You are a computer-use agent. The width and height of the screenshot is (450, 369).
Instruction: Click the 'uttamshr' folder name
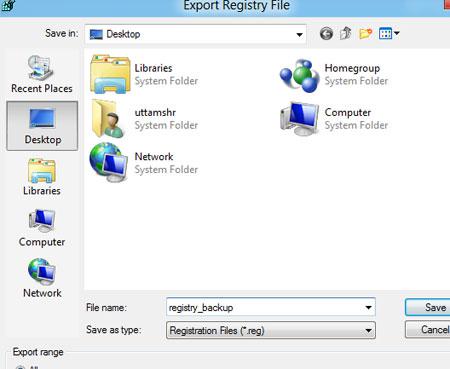tap(155, 113)
